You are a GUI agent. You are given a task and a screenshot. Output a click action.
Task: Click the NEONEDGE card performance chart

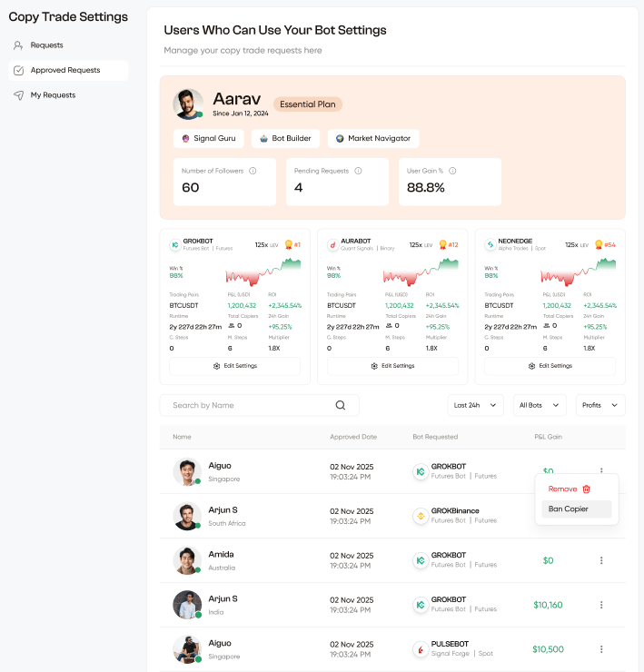pos(579,272)
